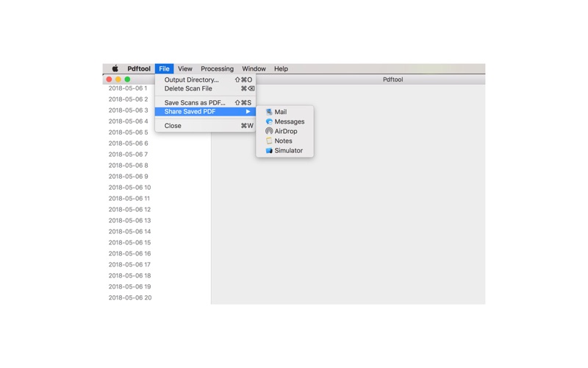This screenshot has height=368, width=588.
Task: Close the open File menu
Action: tap(164, 68)
